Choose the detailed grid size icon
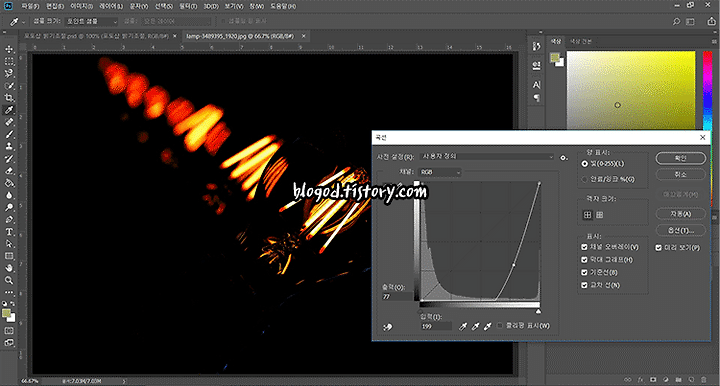 600,215
